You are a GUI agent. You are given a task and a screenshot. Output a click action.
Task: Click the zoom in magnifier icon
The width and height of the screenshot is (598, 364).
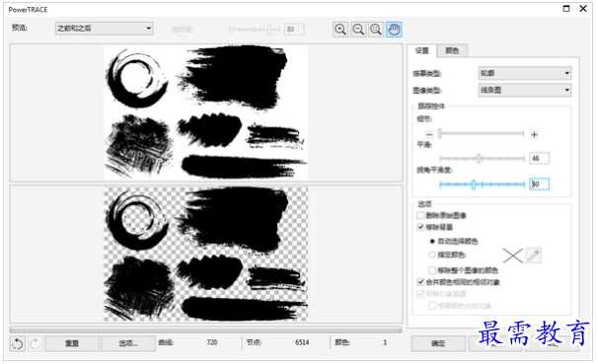340,30
